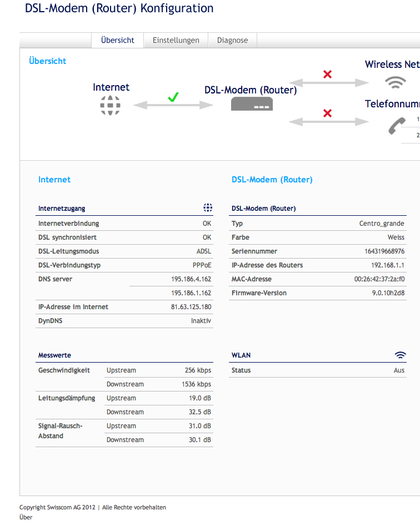Open the Über link in footer
This screenshot has width=420, height=525.
coord(26,517)
